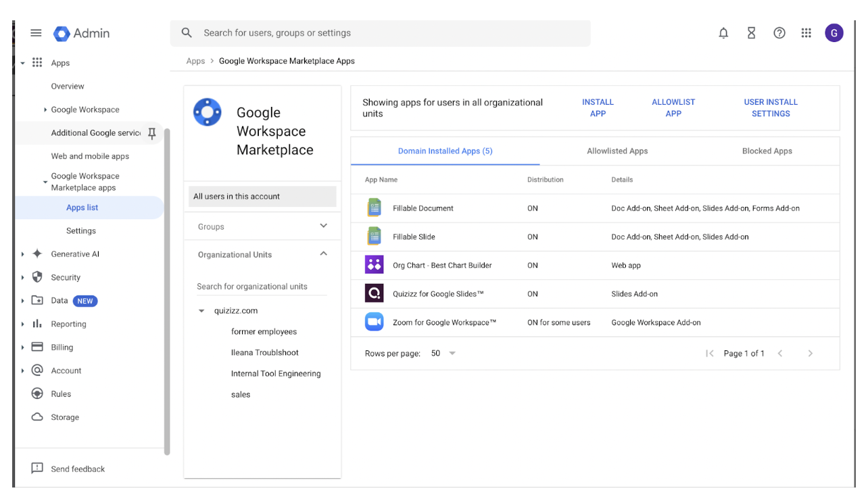The height and width of the screenshot is (499, 868).
Task: Click the "ON for some users" distribution cell
Action: 558,323
